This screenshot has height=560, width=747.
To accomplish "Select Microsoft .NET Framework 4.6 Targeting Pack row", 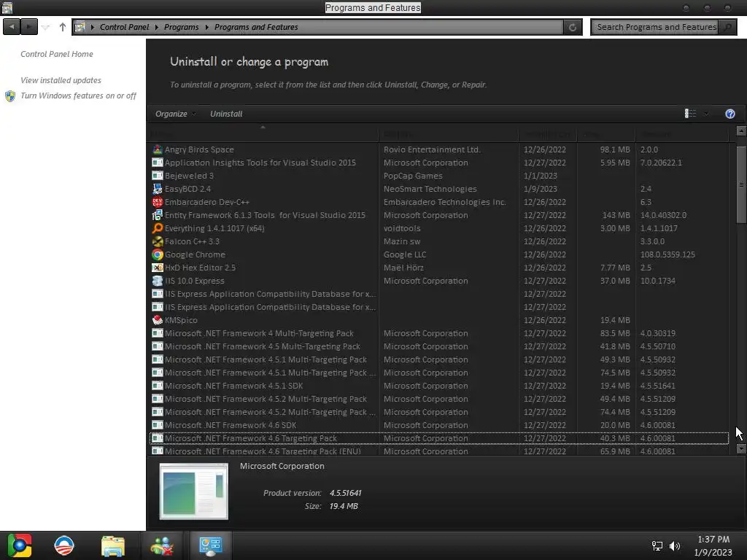I will [438, 438].
